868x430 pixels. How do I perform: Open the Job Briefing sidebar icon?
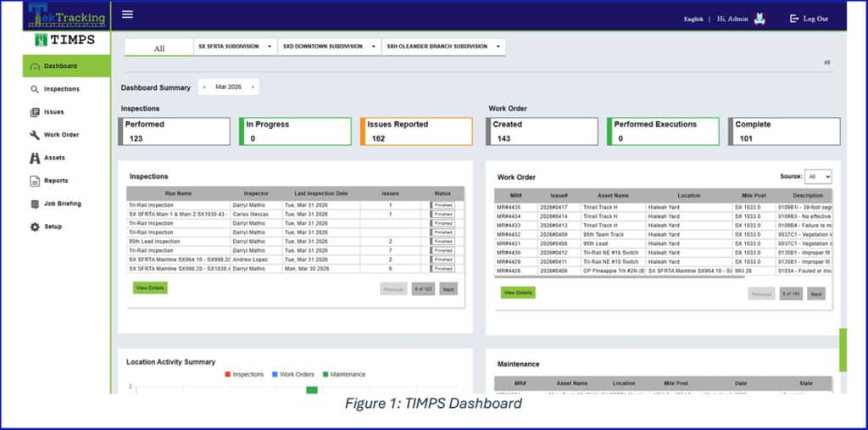pyautogui.click(x=35, y=204)
